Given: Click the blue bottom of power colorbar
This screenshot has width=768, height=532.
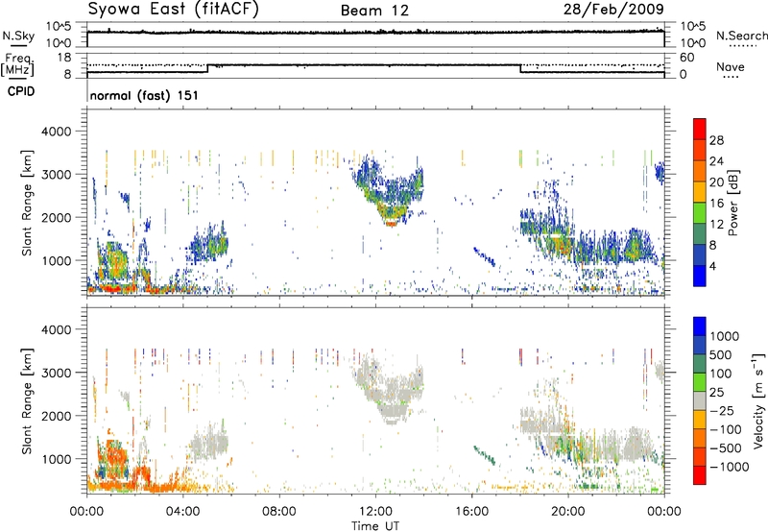Looking at the screenshot, I should [700, 276].
